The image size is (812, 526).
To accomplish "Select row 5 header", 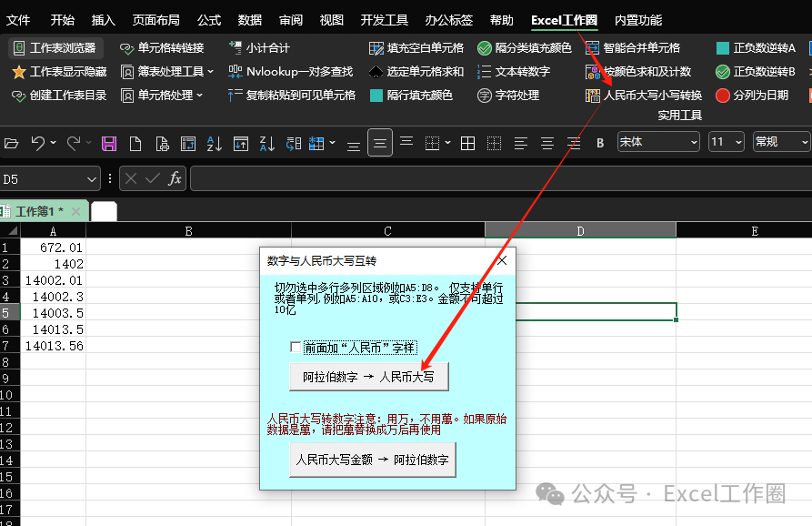I will pos(10,313).
